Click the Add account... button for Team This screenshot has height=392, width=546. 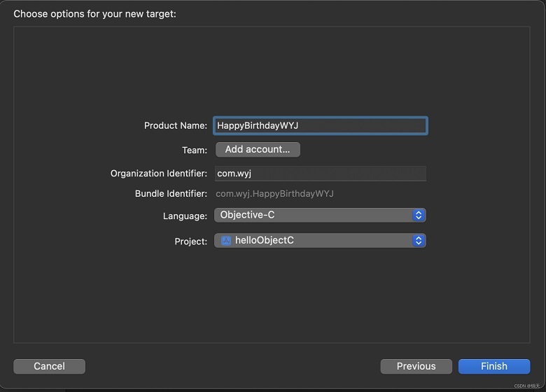(258, 149)
